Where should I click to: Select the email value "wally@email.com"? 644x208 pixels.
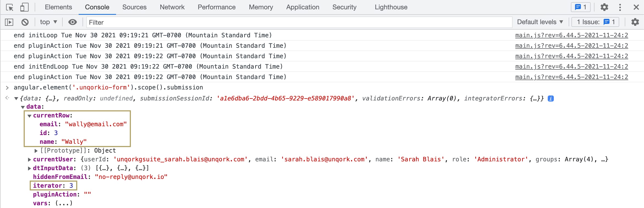(x=96, y=124)
